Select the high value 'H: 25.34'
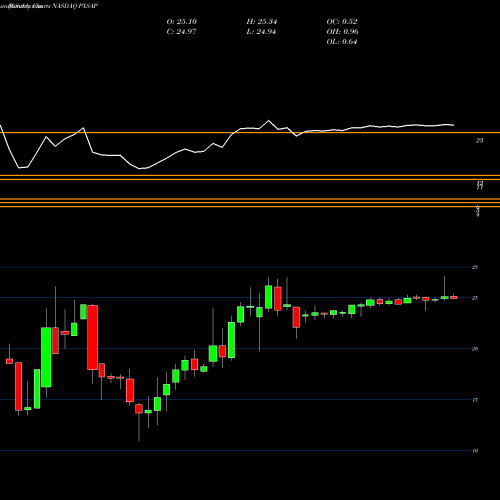Image resolution: width=500 pixels, height=500 pixels. click(x=262, y=22)
